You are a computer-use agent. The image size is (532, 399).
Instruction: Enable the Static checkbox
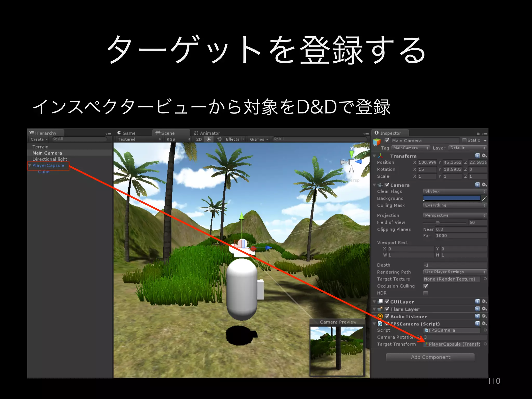464,140
